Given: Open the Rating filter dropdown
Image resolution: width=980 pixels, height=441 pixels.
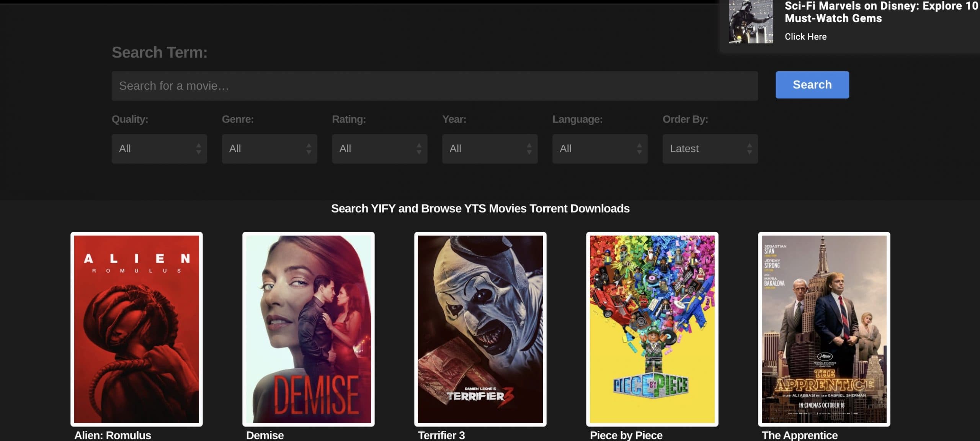Looking at the screenshot, I should coord(379,149).
